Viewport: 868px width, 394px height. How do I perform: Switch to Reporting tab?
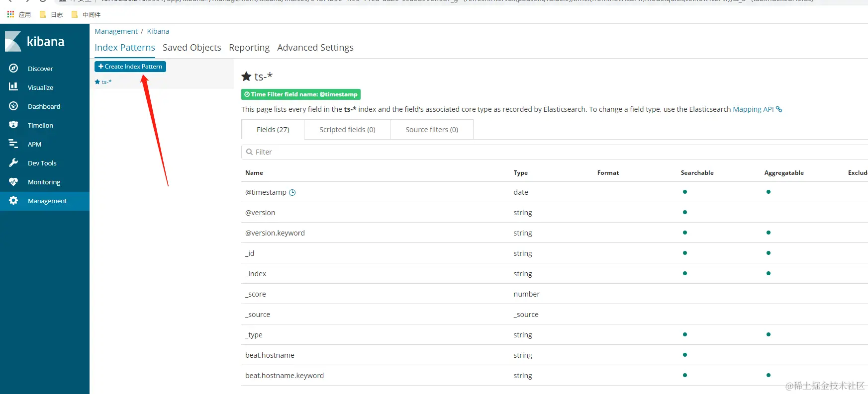click(249, 47)
